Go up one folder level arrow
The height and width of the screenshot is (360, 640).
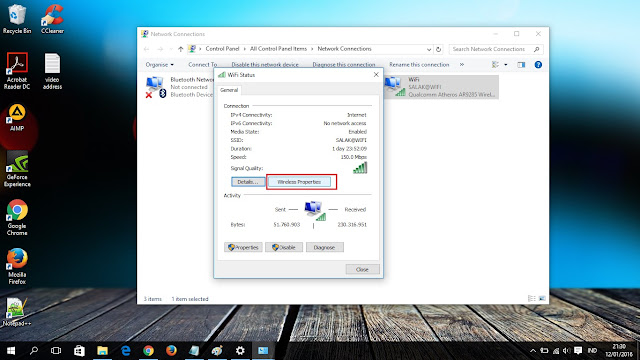[180, 49]
